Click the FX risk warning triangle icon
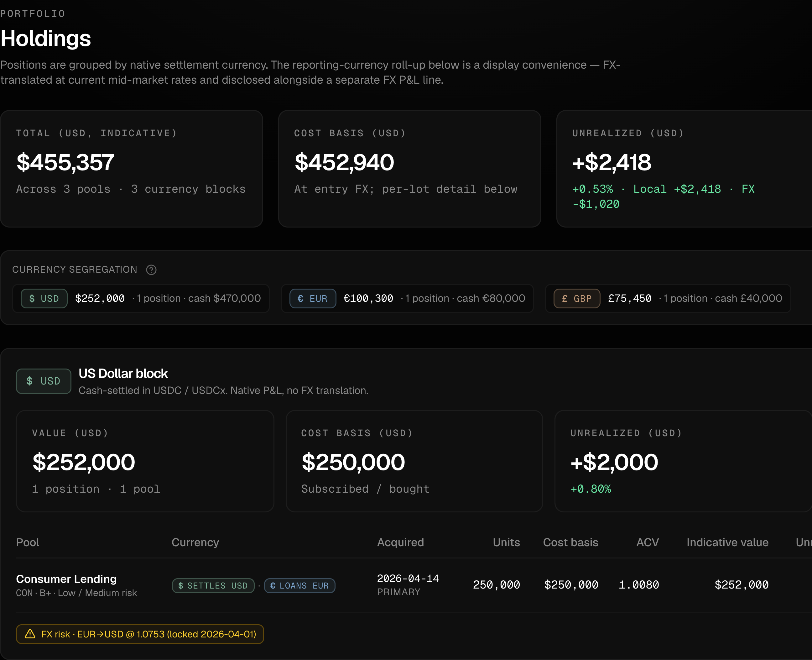The height and width of the screenshot is (660, 812). point(30,634)
